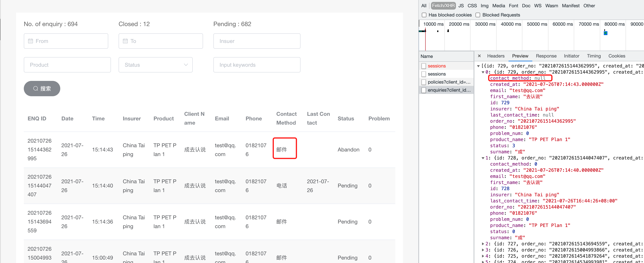
Task: Click the Abandon status cell
Action: pyautogui.click(x=348, y=150)
